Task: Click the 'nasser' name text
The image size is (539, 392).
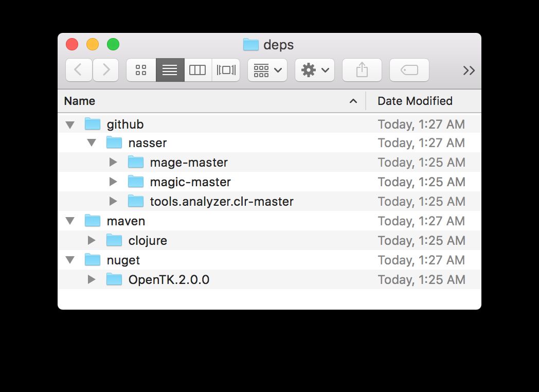Action: (x=148, y=143)
